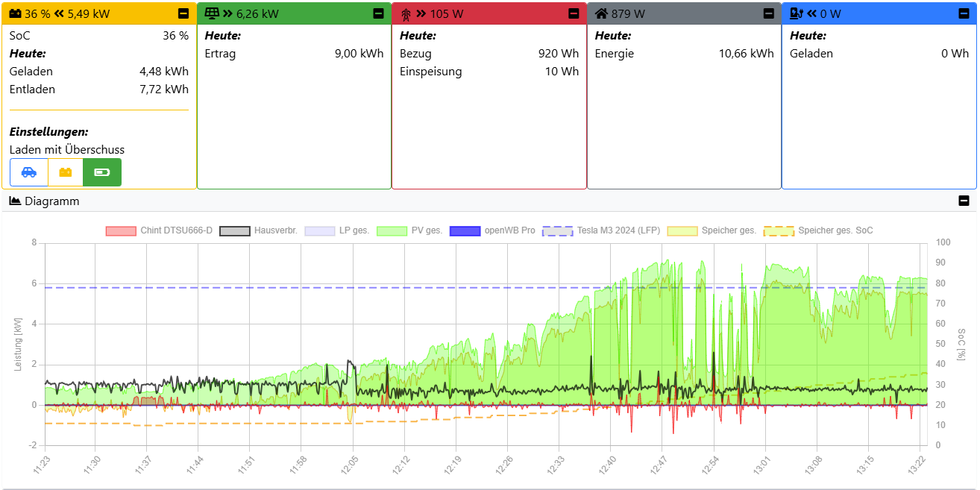Collapse the blue charge point card
This screenshot has height=490, width=980.
point(964,13)
